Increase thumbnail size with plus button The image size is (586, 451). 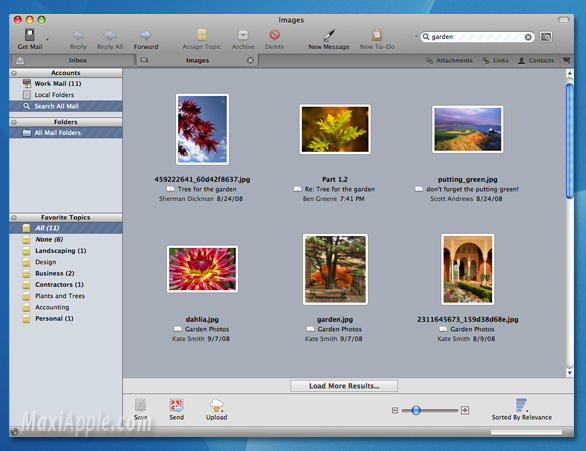(465, 410)
